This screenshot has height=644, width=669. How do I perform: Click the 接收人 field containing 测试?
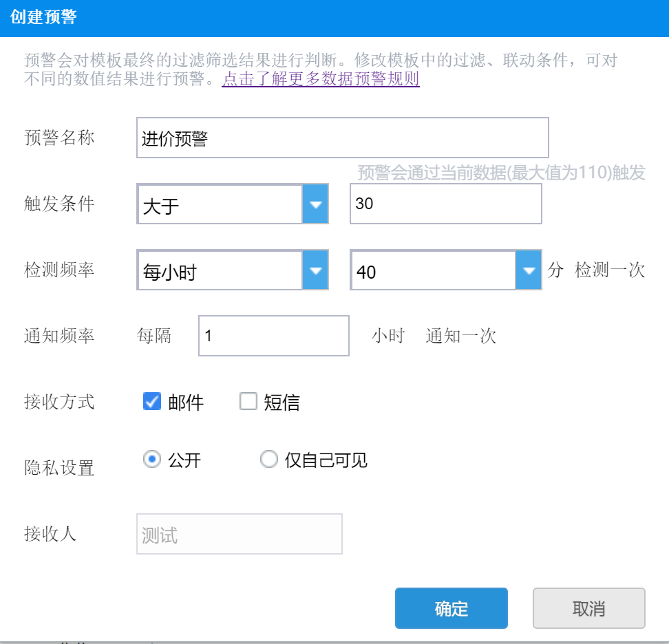[x=240, y=534]
